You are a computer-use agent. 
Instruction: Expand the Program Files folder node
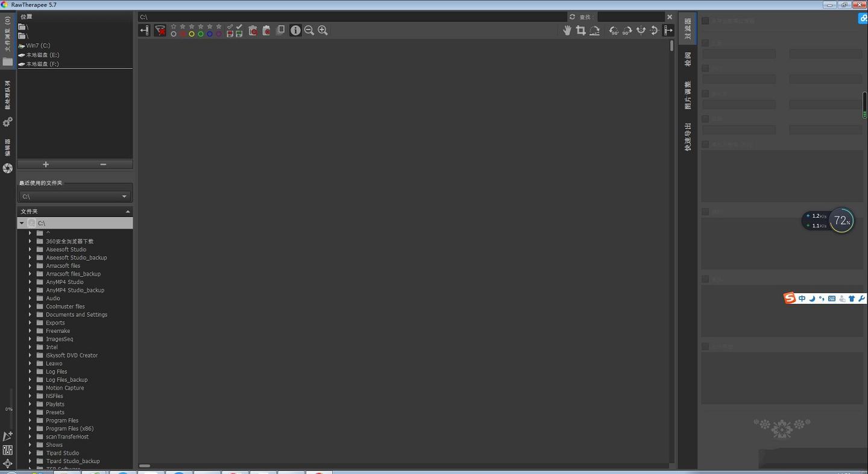point(30,420)
